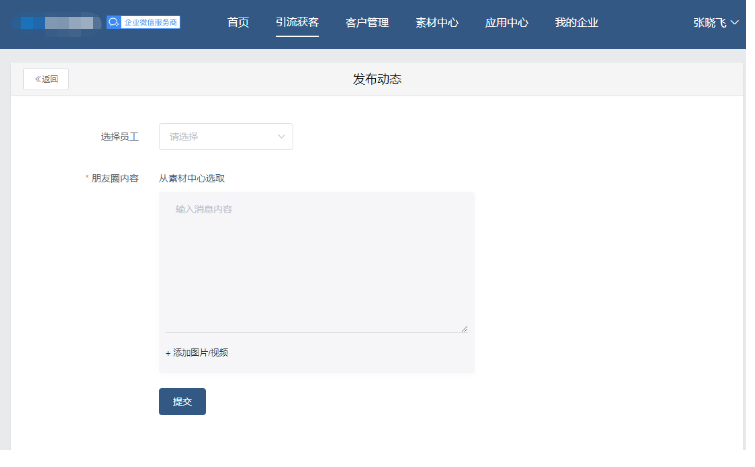Click the 发布动态 page title

pos(377,79)
